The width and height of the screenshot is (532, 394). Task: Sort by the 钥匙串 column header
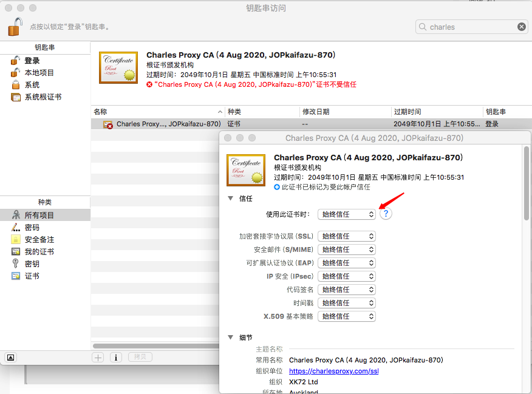[507, 112]
